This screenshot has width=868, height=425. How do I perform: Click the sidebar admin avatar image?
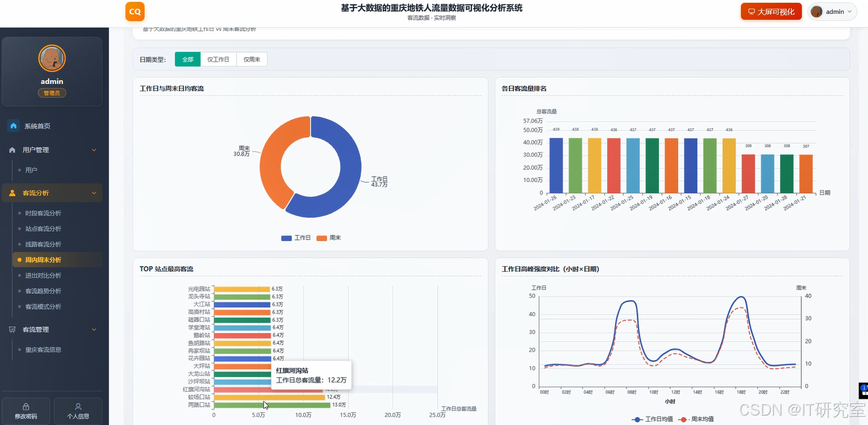click(52, 58)
